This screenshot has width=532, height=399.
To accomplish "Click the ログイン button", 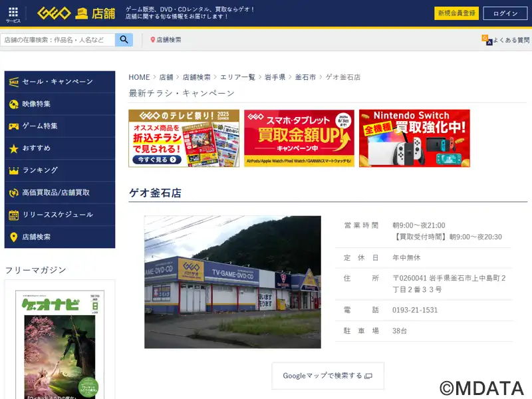I will (505, 13).
